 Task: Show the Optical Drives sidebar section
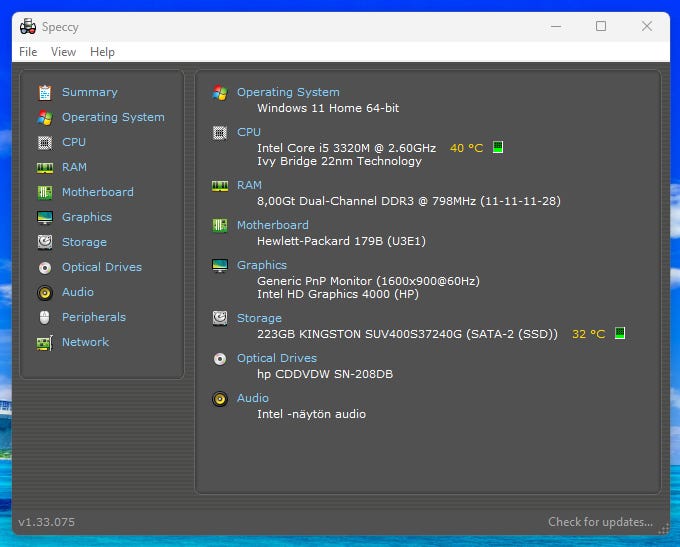click(102, 267)
